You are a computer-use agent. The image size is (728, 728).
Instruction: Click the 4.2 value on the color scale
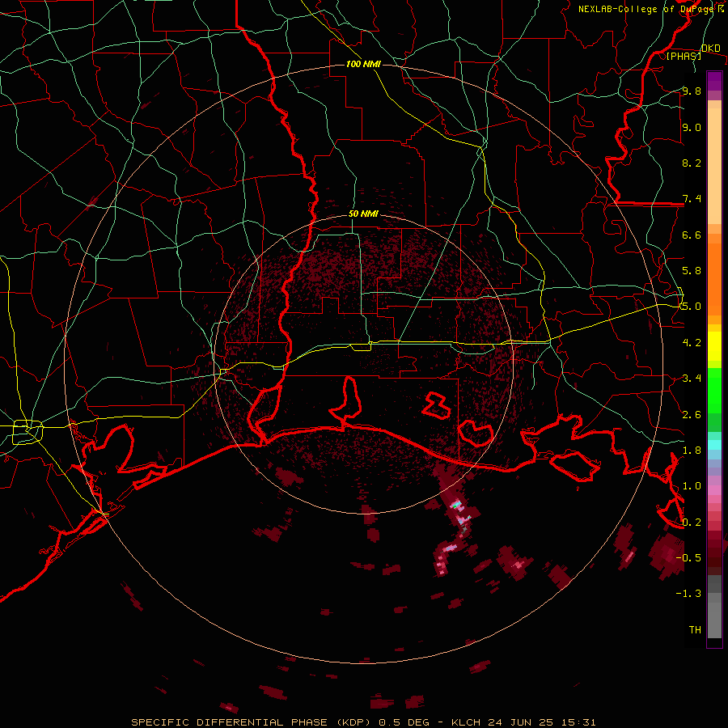click(692, 342)
